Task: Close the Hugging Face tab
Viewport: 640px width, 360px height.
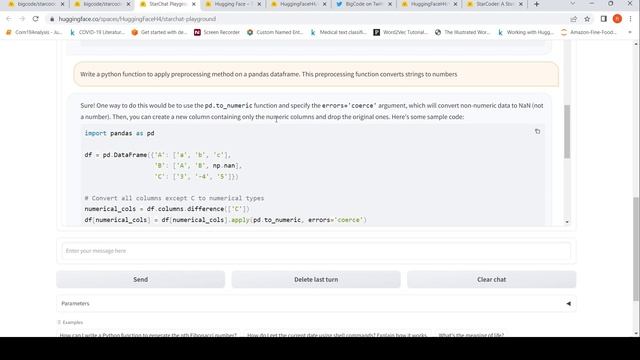Action: 259,4
